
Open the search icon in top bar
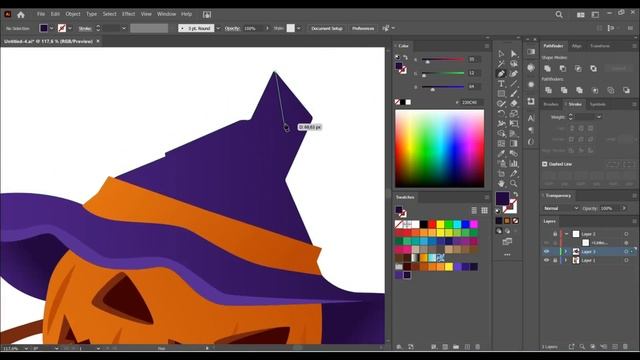(x=559, y=14)
